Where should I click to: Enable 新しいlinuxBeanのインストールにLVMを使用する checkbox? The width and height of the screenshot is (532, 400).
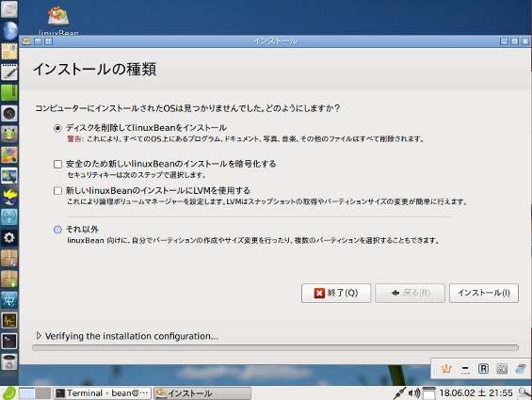pos(57,191)
